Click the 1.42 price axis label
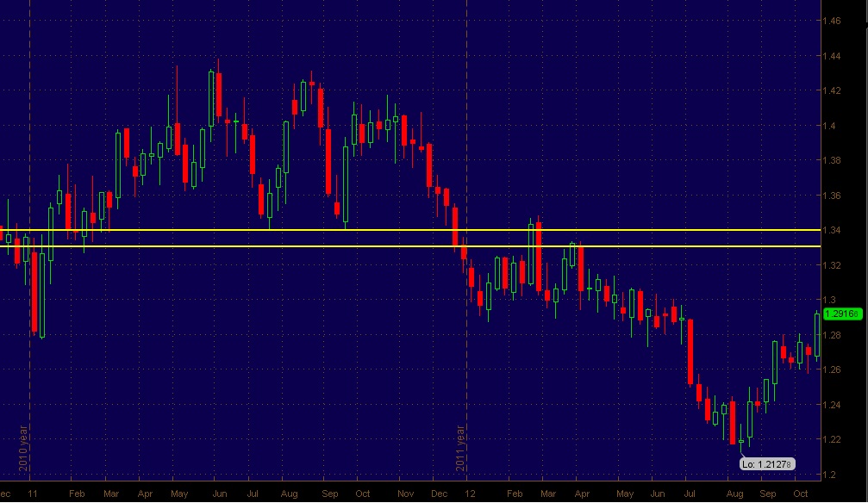This screenshot has height=503, width=868. point(832,90)
